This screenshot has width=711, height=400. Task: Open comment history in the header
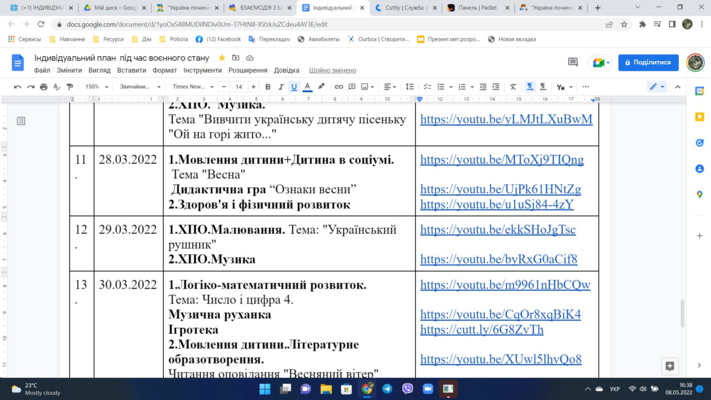pyautogui.click(x=573, y=62)
